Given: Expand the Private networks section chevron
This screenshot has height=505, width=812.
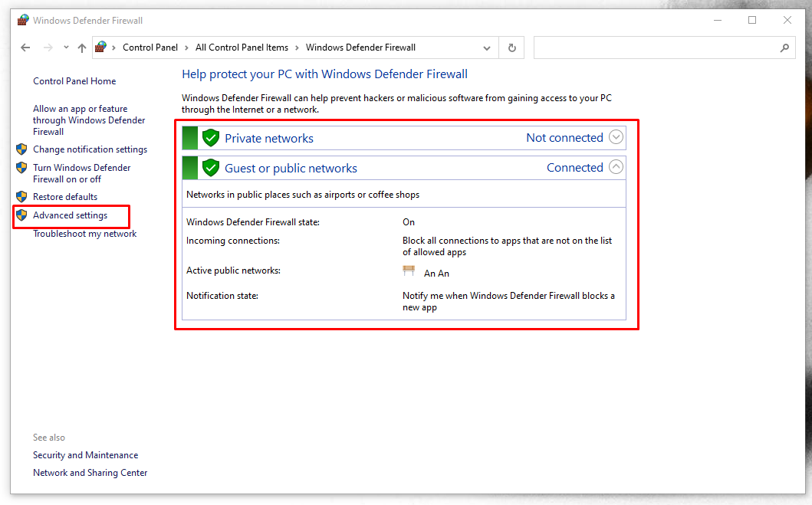Looking at the screenshot, I should coord(616,138).
